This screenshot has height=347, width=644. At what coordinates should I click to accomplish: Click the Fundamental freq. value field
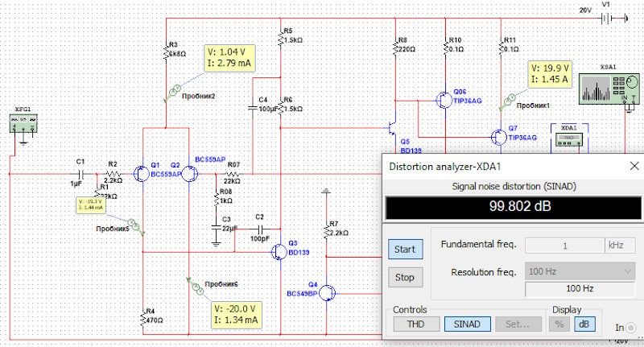pos(566,244)
